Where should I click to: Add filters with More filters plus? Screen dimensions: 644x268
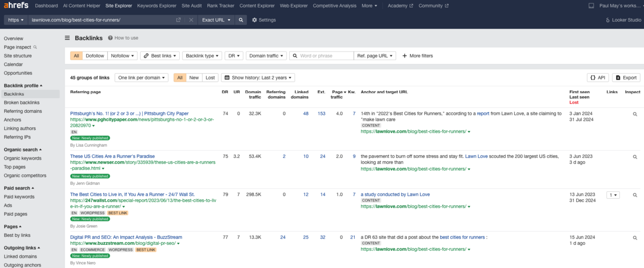[418, 56]
